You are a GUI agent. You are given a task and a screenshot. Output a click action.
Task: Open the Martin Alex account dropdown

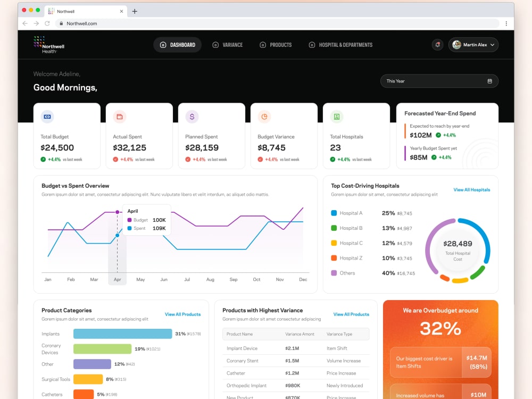(473, 45)
